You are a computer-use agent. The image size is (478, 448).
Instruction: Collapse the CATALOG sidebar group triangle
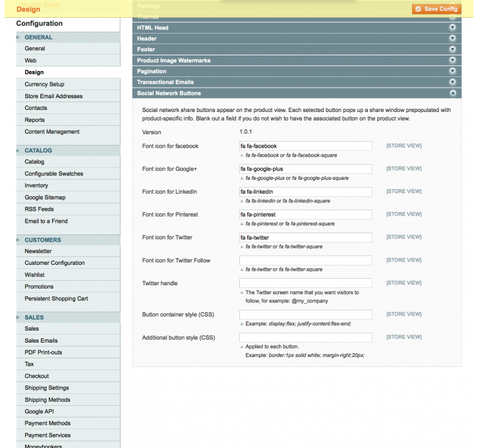18,150
